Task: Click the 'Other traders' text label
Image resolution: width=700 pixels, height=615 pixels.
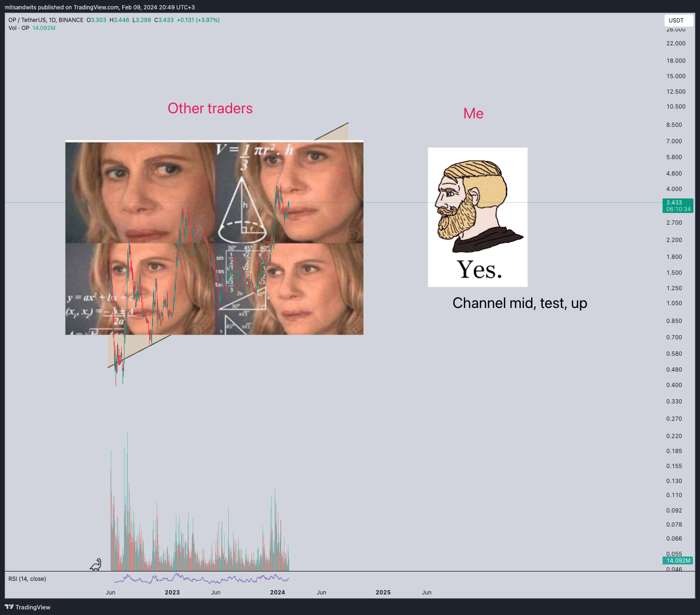Action: click(210, 108)
